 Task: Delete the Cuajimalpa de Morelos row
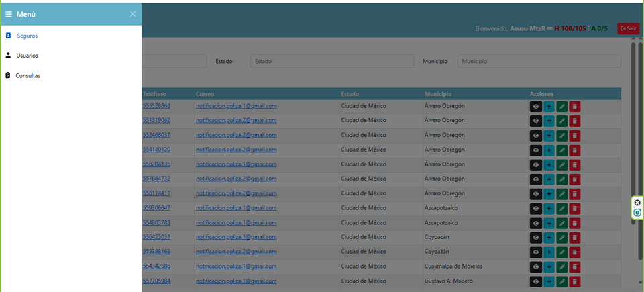pos(575,266)
